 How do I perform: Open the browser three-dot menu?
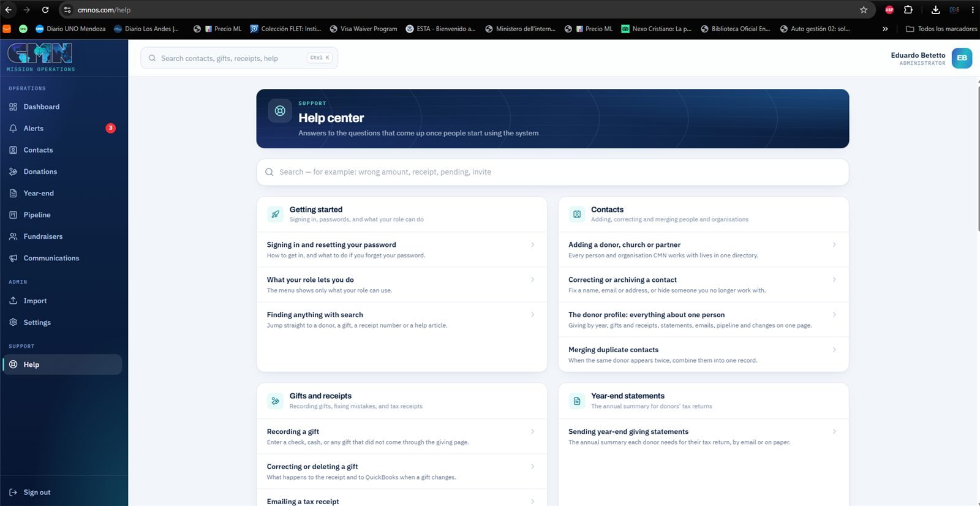pyautogui.click(x=972, y=10)
